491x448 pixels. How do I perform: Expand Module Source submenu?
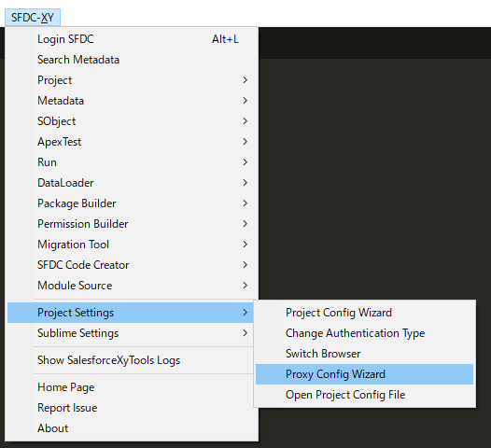coord(131,286)
